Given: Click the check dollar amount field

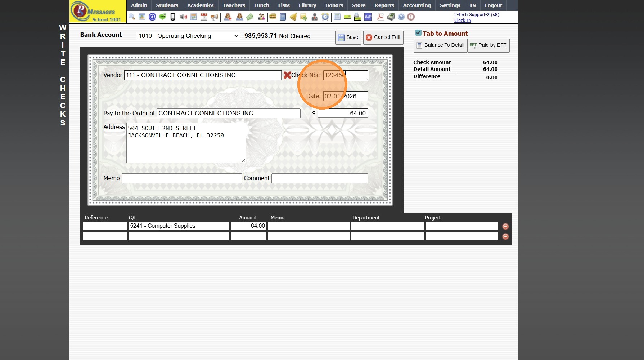Looking at the screenshot, I should click(x=343, y=114).
